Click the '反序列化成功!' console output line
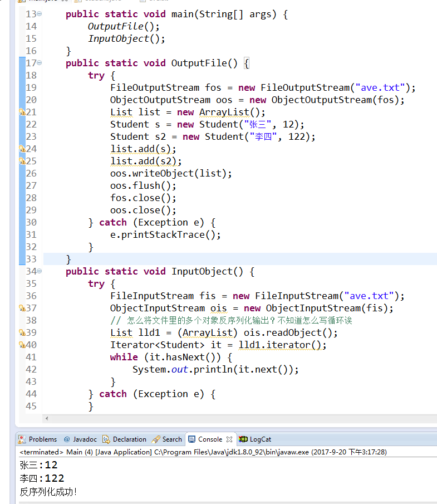The width and height of the screenshot is (437, 504). [48, 492]
